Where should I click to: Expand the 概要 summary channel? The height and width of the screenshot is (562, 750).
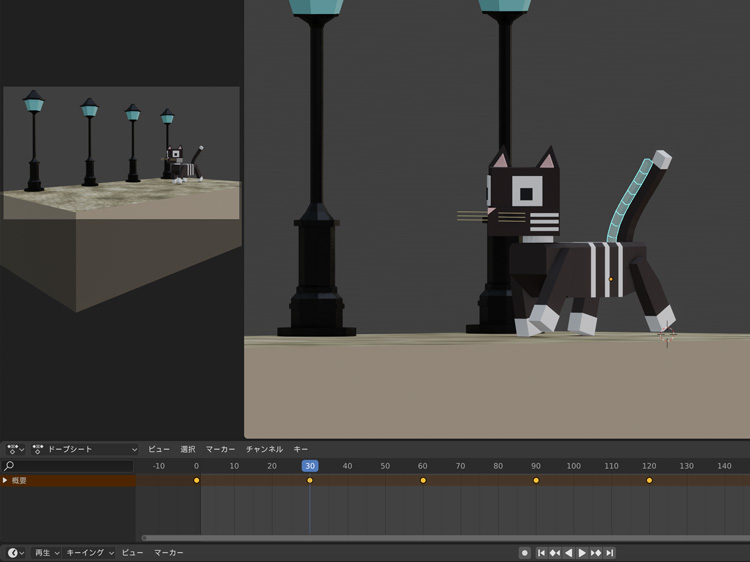point(5,481)
